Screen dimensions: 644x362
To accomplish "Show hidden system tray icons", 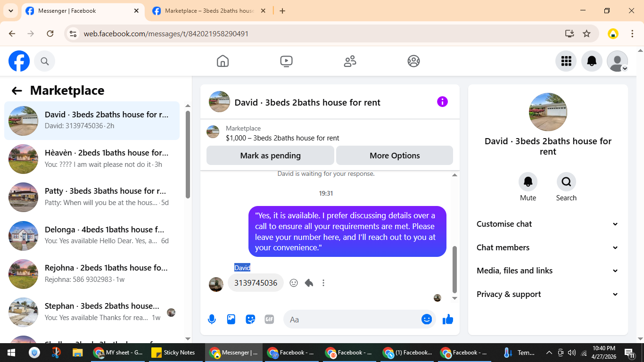I will click(x=549, y=353).
